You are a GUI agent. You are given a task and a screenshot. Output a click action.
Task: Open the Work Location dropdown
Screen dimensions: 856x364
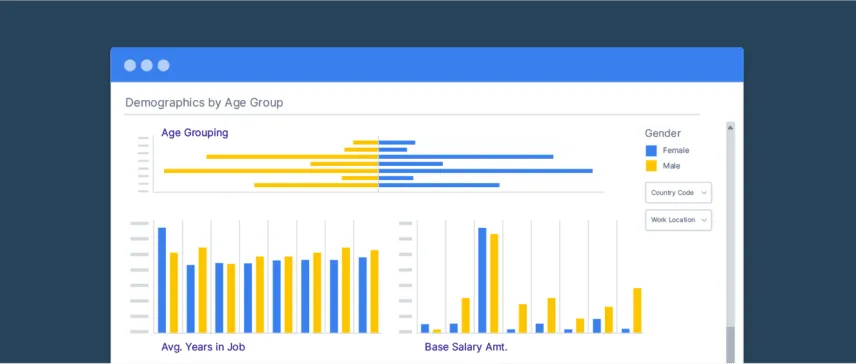point(679,220)
